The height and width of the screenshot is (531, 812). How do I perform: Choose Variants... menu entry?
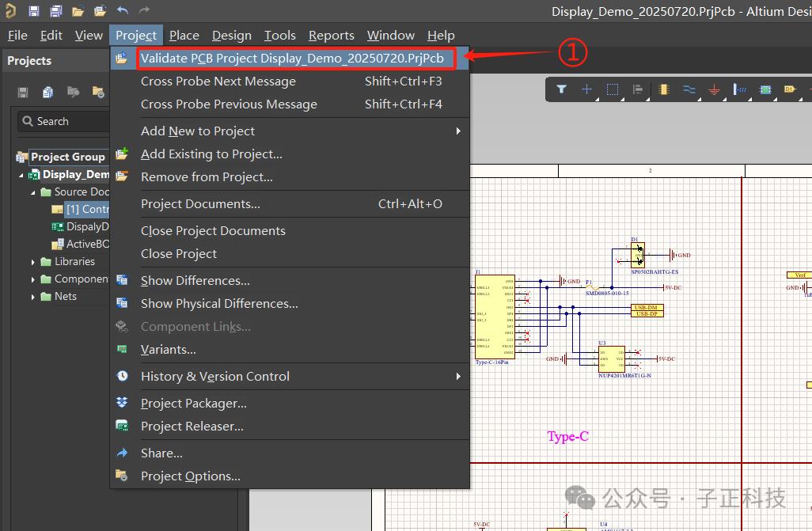tap(290, 349)
